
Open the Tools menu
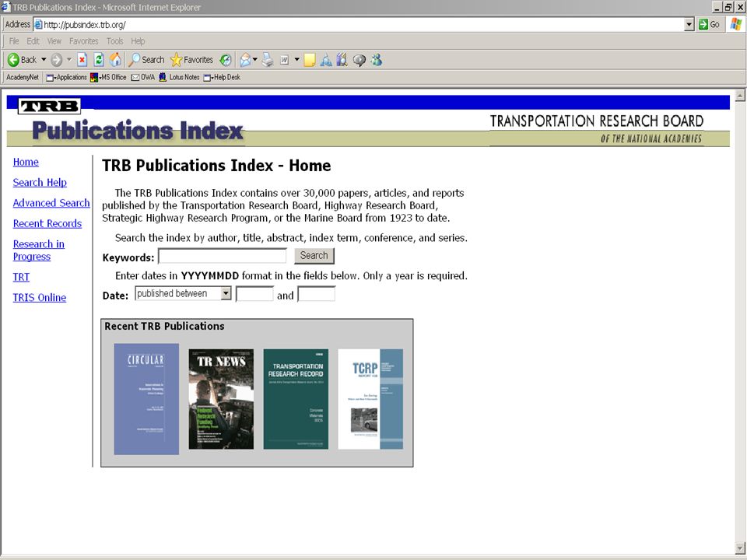(x=115, y=41)
